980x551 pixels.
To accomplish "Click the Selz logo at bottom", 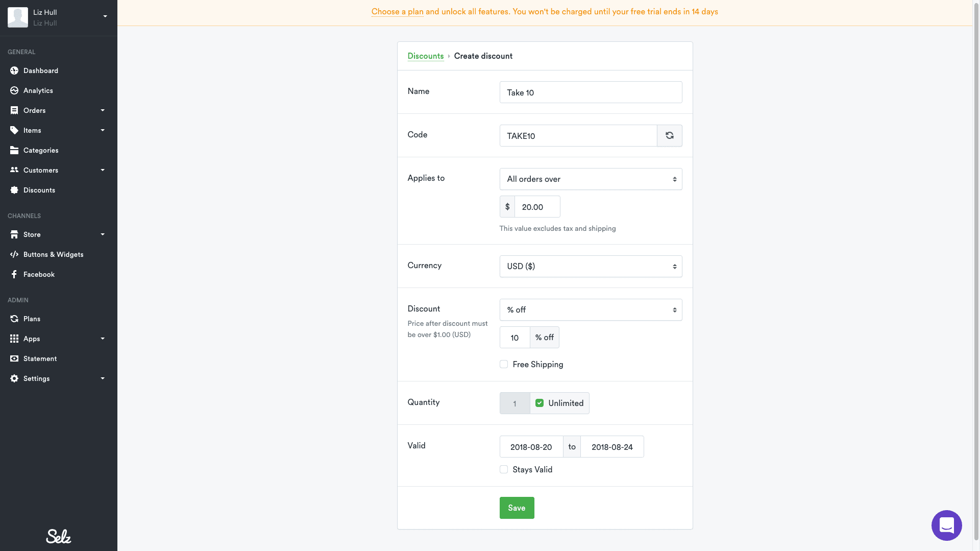I will click(x=59, y=536).
